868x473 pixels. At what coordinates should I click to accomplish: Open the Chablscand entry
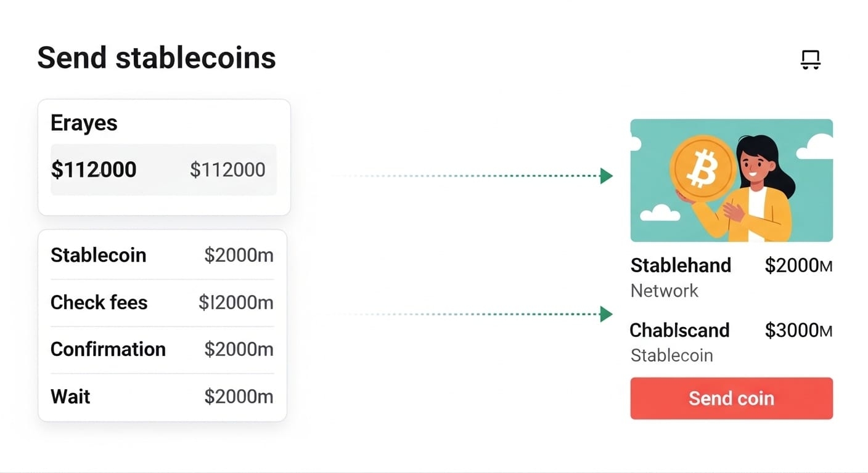679,330
